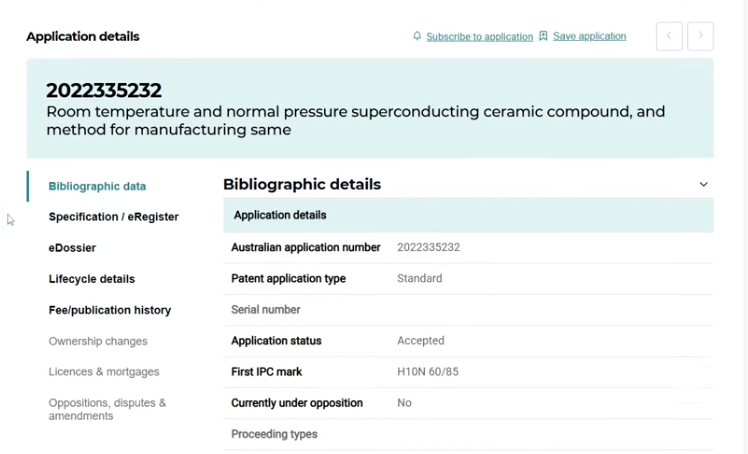The image size is (748, 454).
Task: Open the Lifecycle details tab
Action: (x=91, y=279)
